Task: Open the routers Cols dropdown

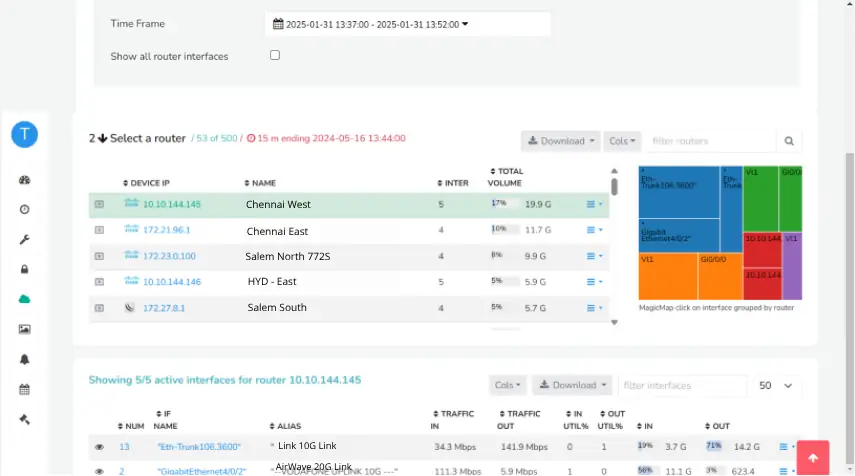Action: [x=622, y=141]
